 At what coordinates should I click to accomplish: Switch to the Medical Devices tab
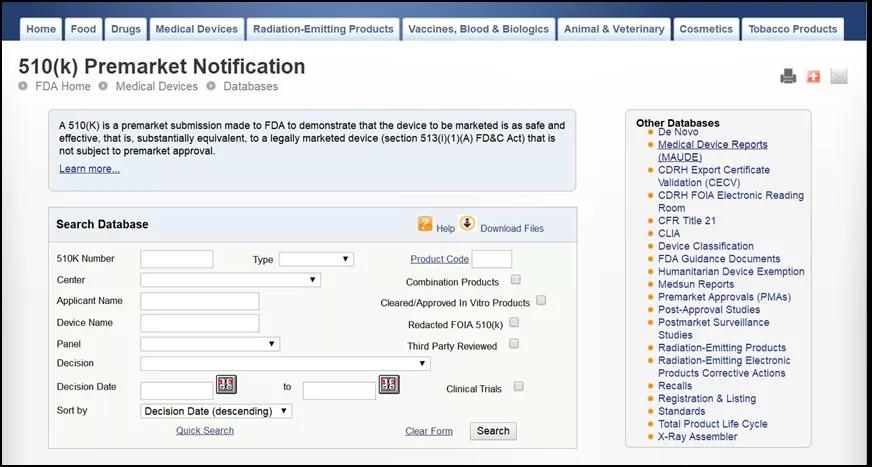coord(196,29)
